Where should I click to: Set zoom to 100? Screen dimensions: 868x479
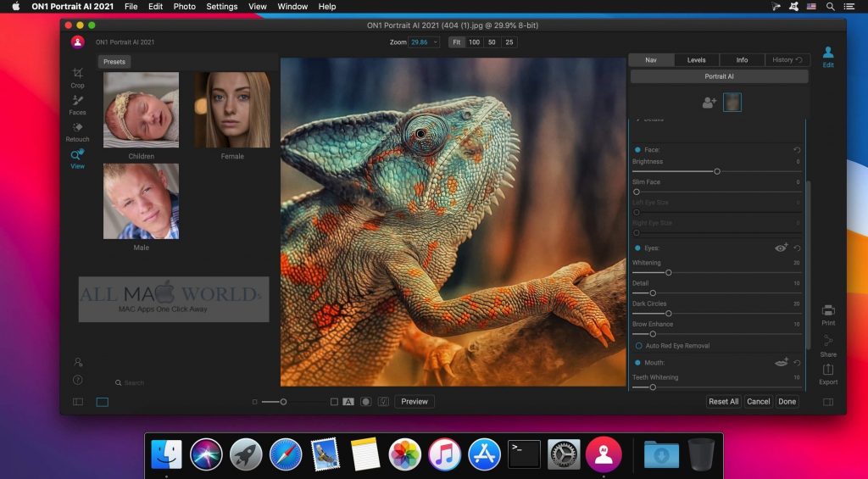(x=475, y=42)
